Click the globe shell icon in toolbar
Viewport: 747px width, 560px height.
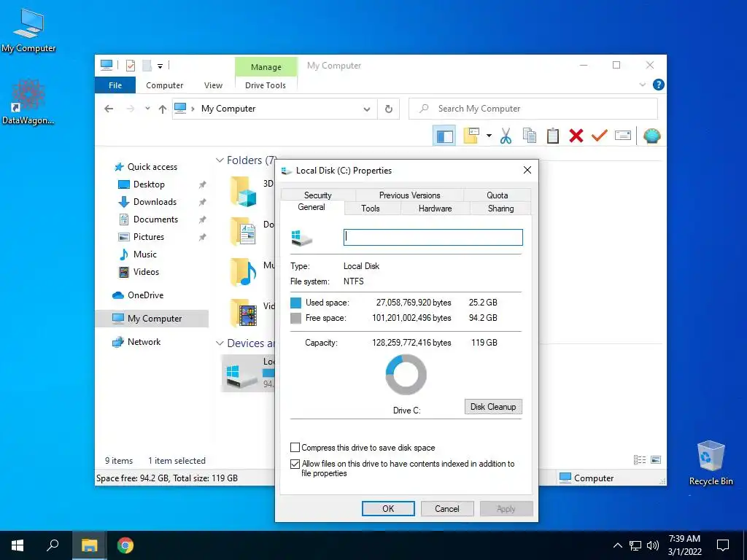click(x=651, y=136)
